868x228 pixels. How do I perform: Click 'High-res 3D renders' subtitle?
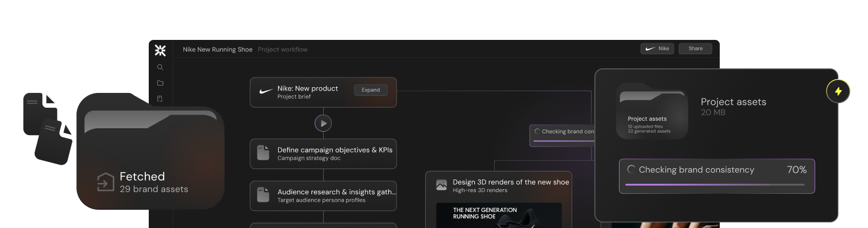click(x=480, y=190)
